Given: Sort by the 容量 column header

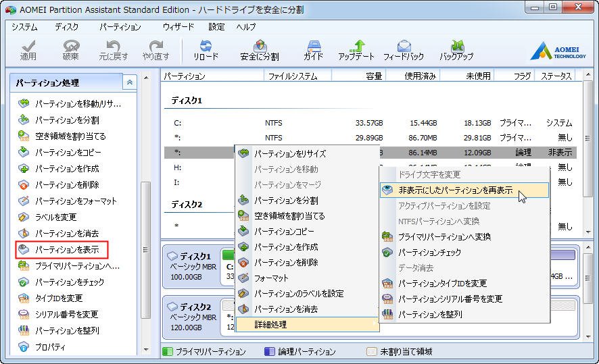Looking at the screenshot, I should point(359,76).
